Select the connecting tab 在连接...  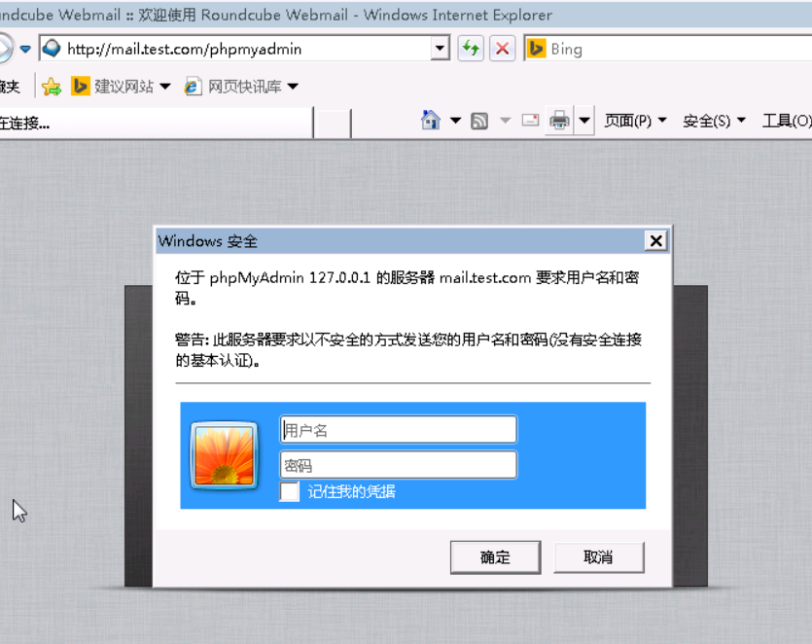(156, 124)
